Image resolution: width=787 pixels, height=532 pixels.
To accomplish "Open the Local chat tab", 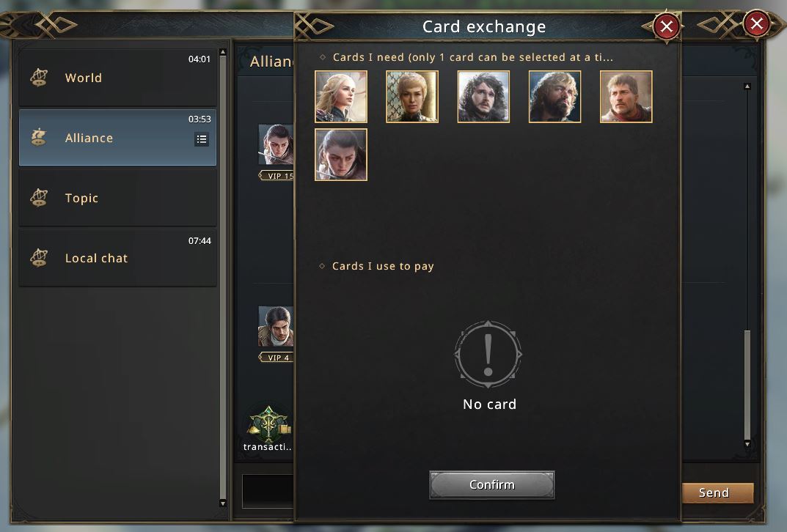I will click(117, 258).
